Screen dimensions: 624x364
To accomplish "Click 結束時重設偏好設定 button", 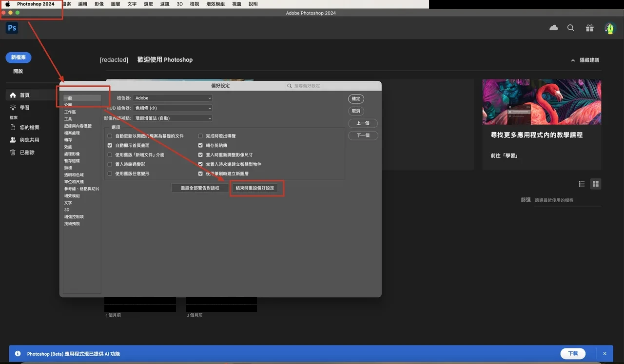I will coord(255,188).
